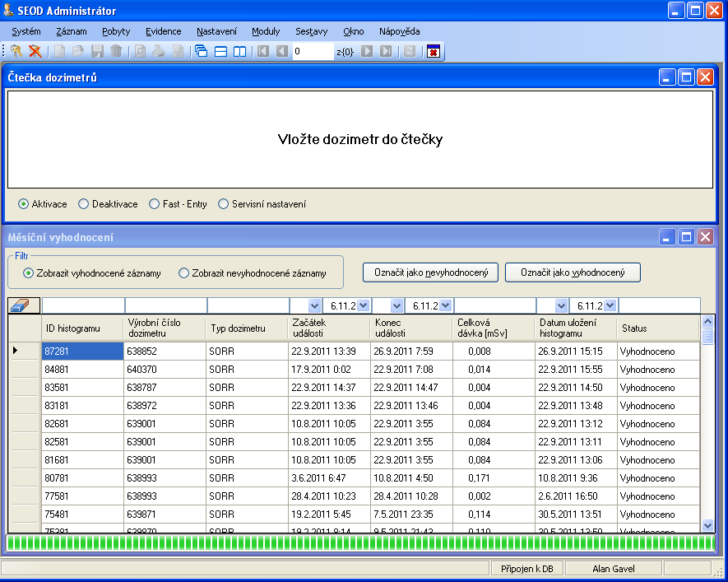The image size is (728, 582).
Task: Open the Systém menu
Action: 26,31
